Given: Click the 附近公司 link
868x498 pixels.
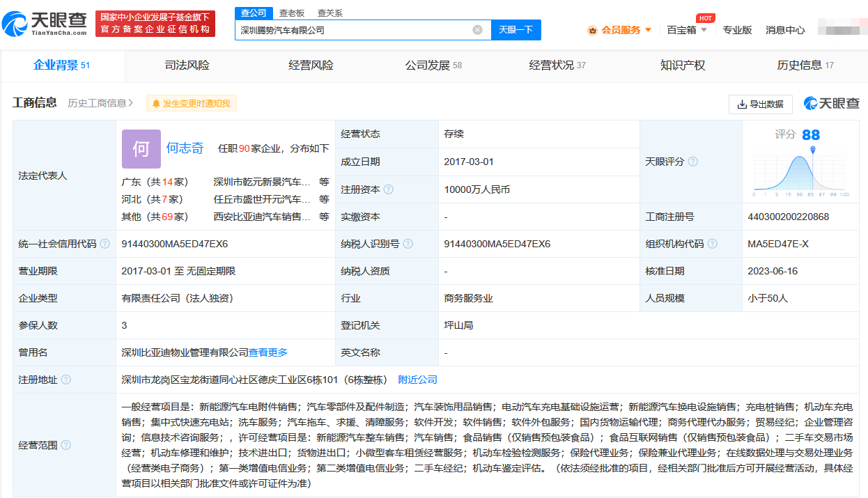Looking at the screenshot, I should pyautogui.click(x=417, y=380).
